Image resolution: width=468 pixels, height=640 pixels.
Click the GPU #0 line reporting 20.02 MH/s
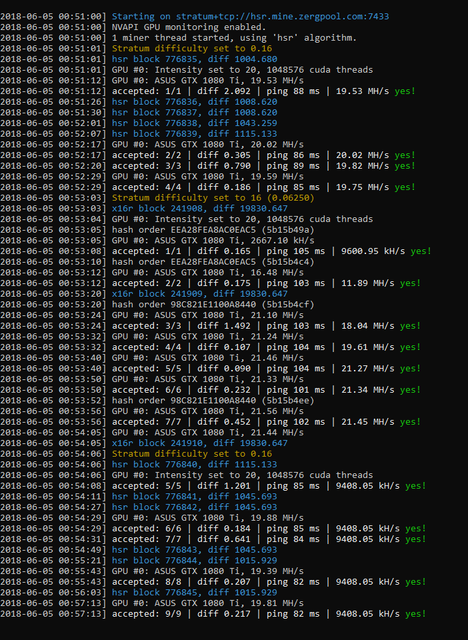point(152,144)
